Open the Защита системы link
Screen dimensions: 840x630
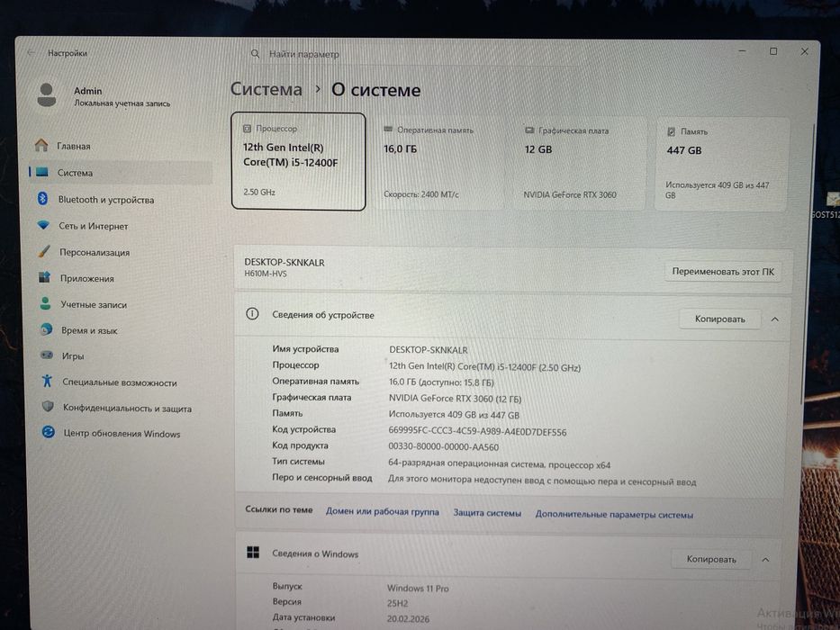pyautogui.click(x=487, y=513)
